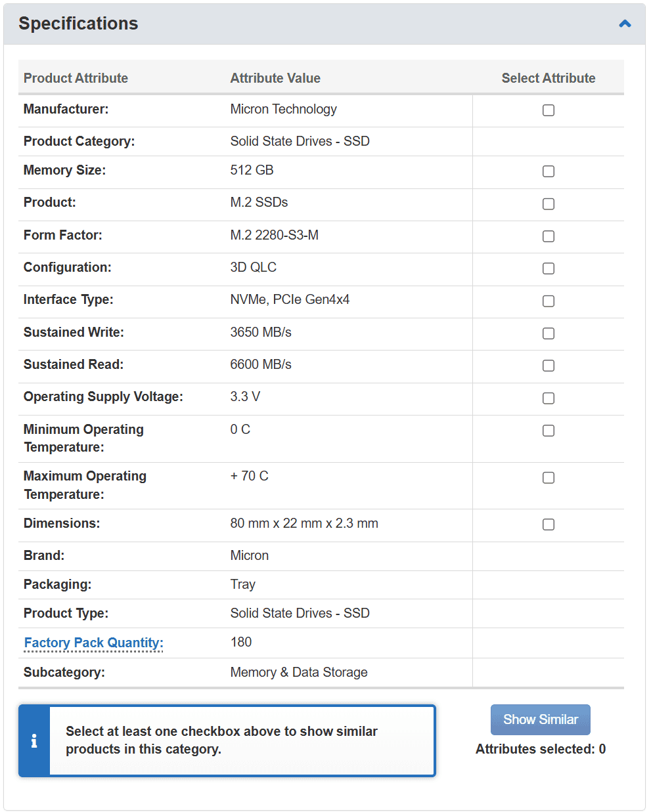Click the 0 C minimum temperature value

pos(240,429)
